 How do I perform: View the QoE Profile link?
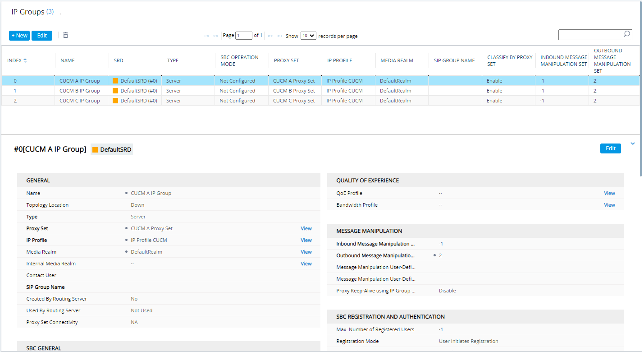click(609, 193)
